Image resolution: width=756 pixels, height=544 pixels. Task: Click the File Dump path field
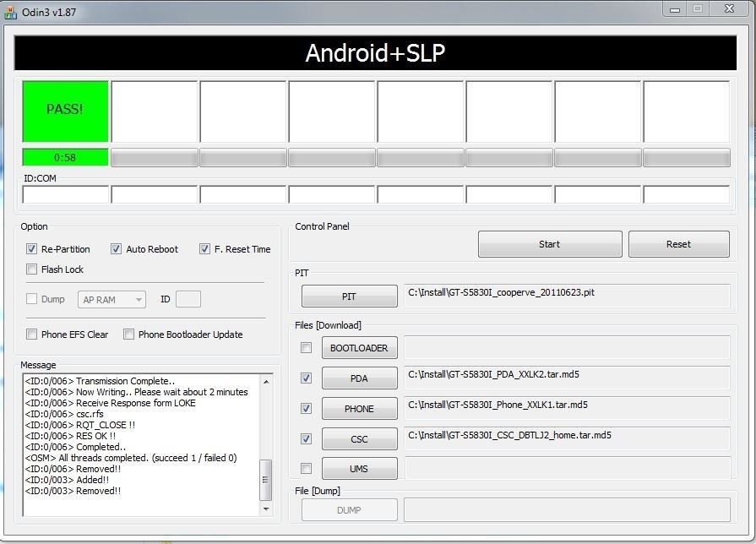click(x=567, y=509)
